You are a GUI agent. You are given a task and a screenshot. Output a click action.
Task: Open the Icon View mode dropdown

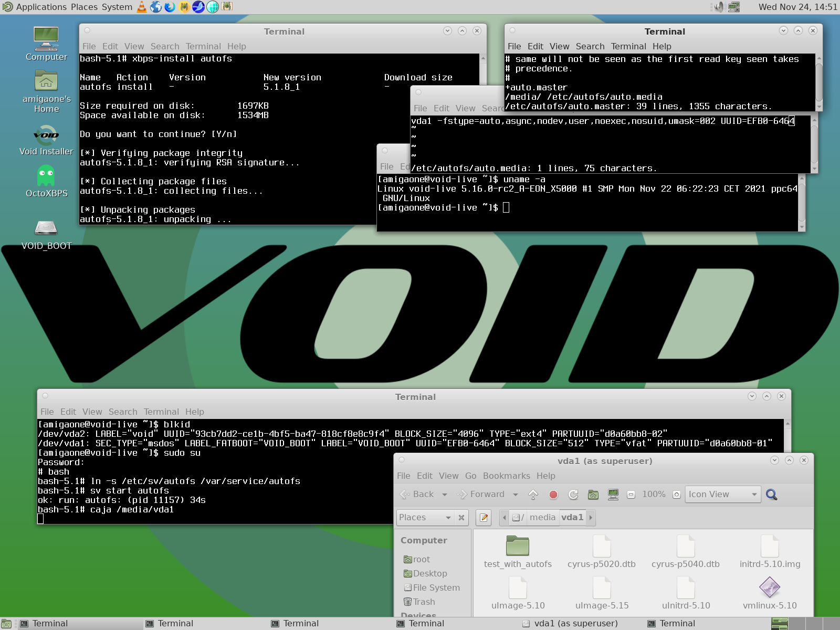pos(723,495)
